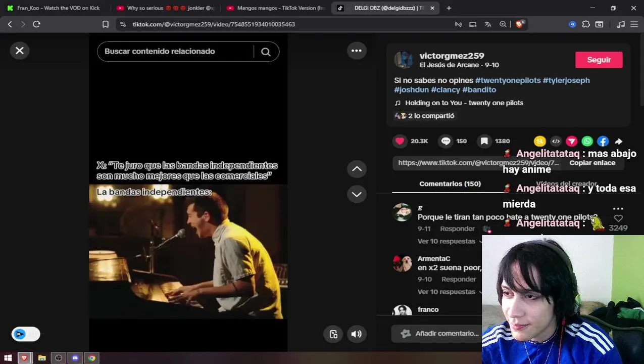Follow the creator with the Seguir button

click(599, 60)
